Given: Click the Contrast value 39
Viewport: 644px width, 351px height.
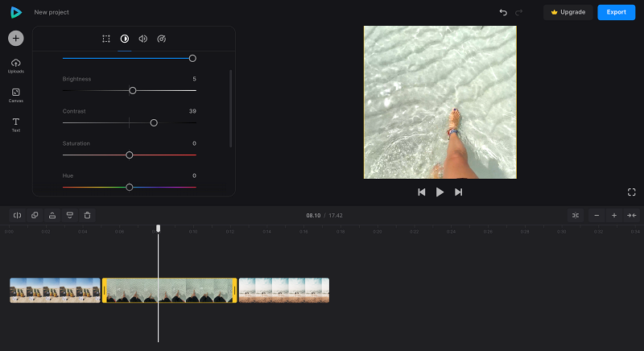Looking at the screenshot, I should (x=192, y=111).
